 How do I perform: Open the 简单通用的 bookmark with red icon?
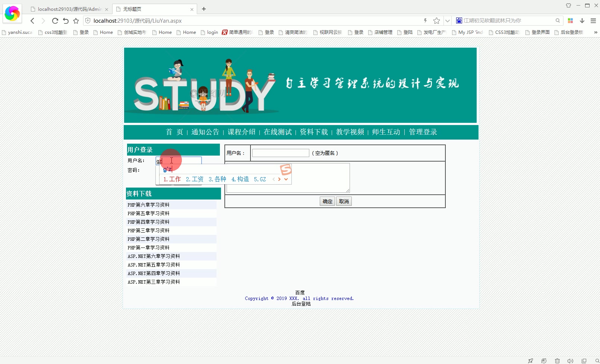click(x=237, y=32)
